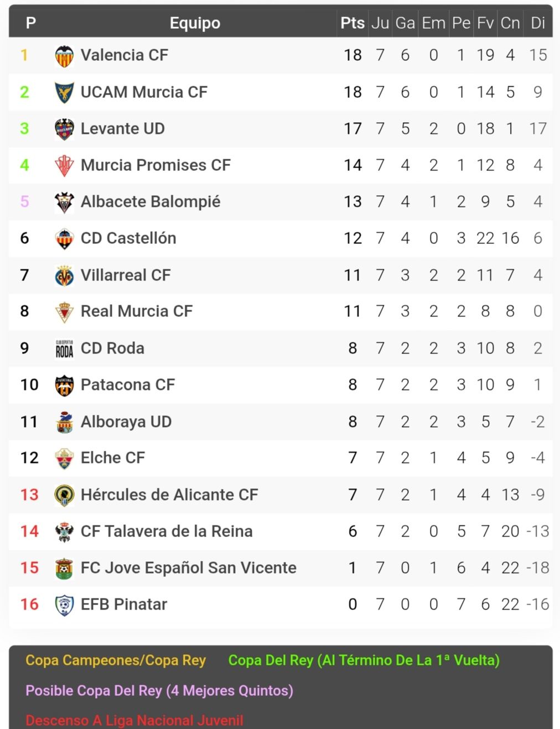560x729 pixels.
Task: Open the Real Murcia CF team link
Action: point(137,311)
